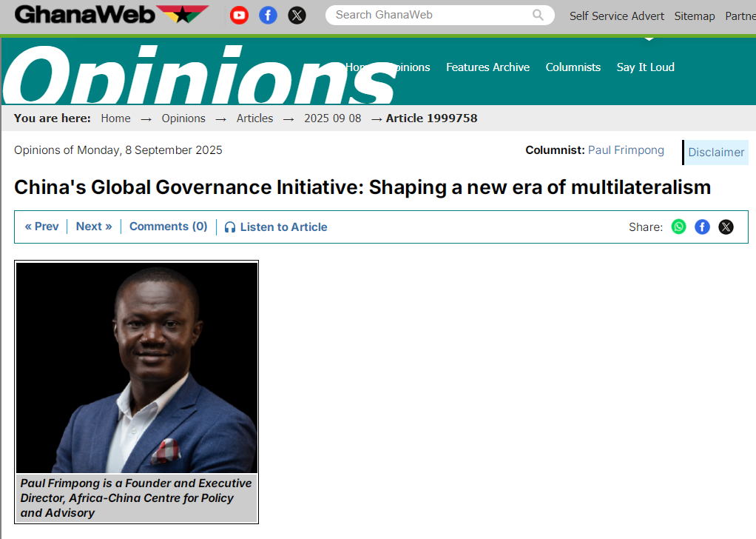Play audio with Listen to Article
This screenshot has height=539, width=756.
pyautogui.click(x=276, y=227)
